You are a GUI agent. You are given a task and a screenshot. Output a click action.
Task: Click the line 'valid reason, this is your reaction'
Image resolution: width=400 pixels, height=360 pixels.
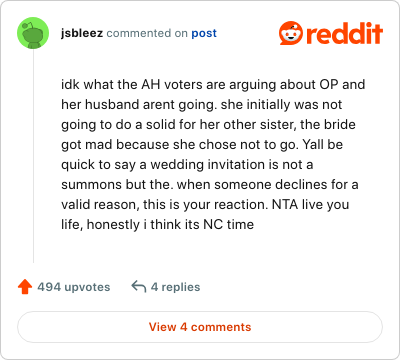point(205,204)
